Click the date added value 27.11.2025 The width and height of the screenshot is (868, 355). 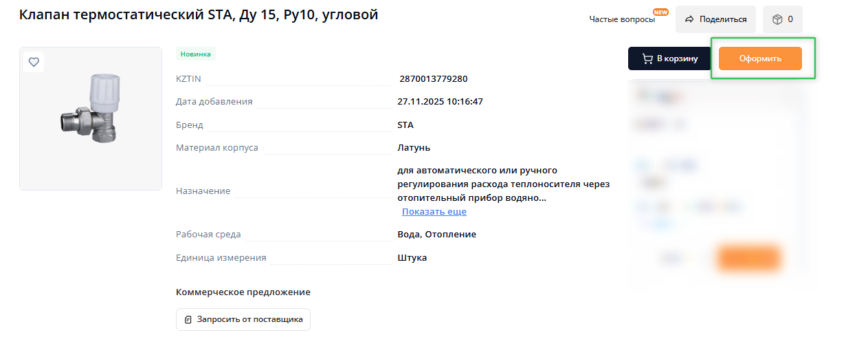point(440,102)
